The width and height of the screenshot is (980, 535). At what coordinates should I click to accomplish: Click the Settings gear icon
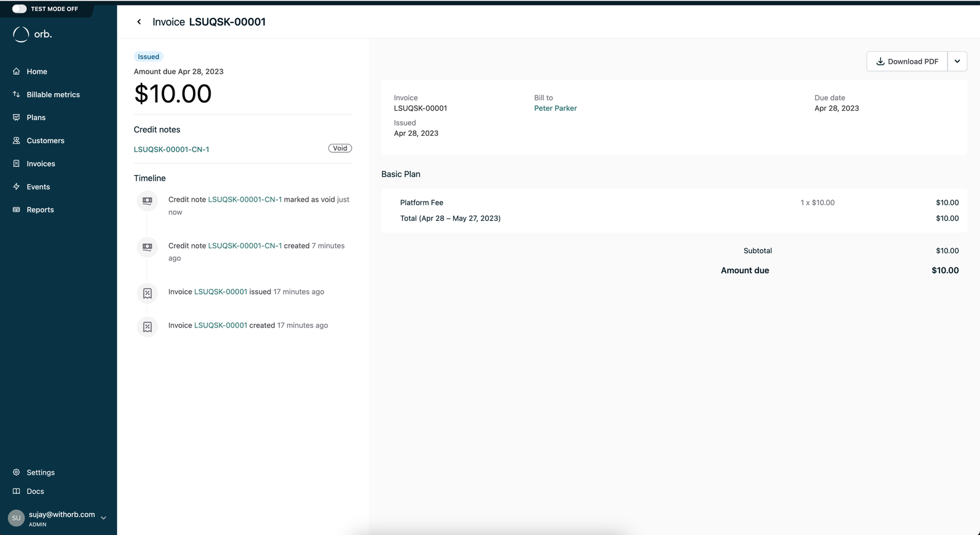[17, 473]
